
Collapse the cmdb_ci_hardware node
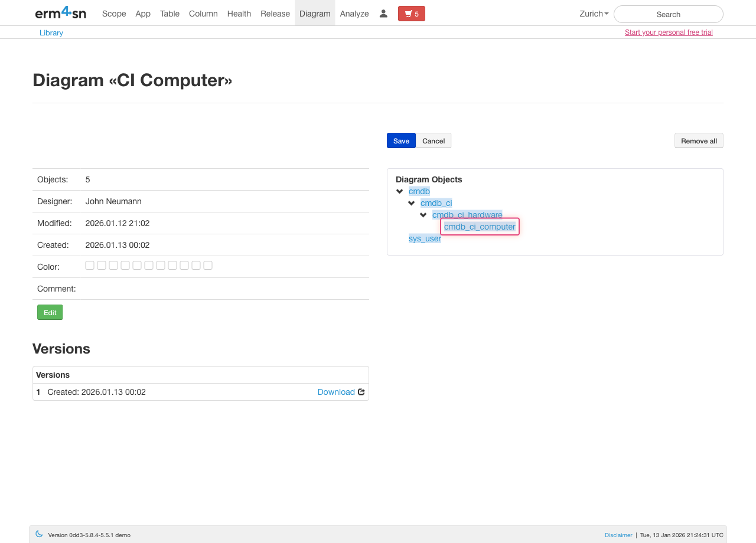coord(423,215)
